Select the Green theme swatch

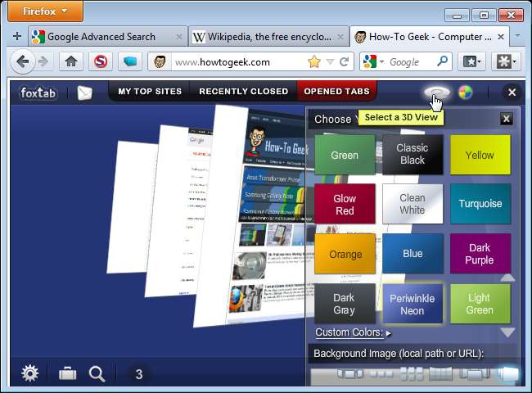click(x=345, y=155)
